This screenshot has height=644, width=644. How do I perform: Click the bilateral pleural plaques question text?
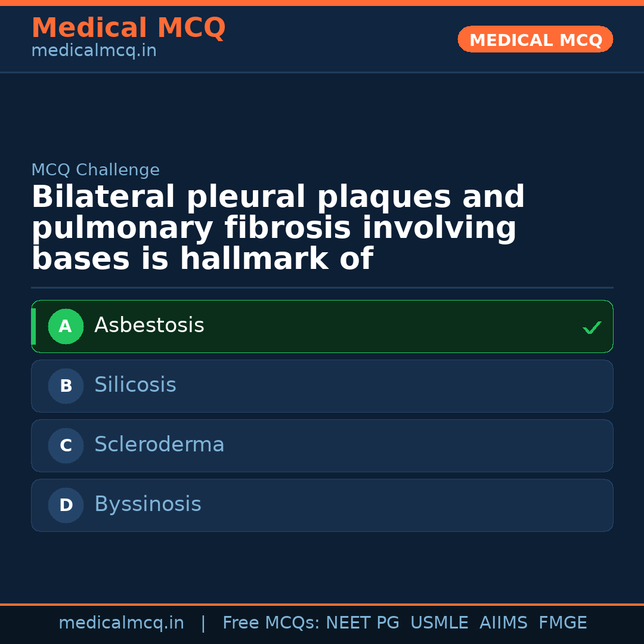point(278,228)
